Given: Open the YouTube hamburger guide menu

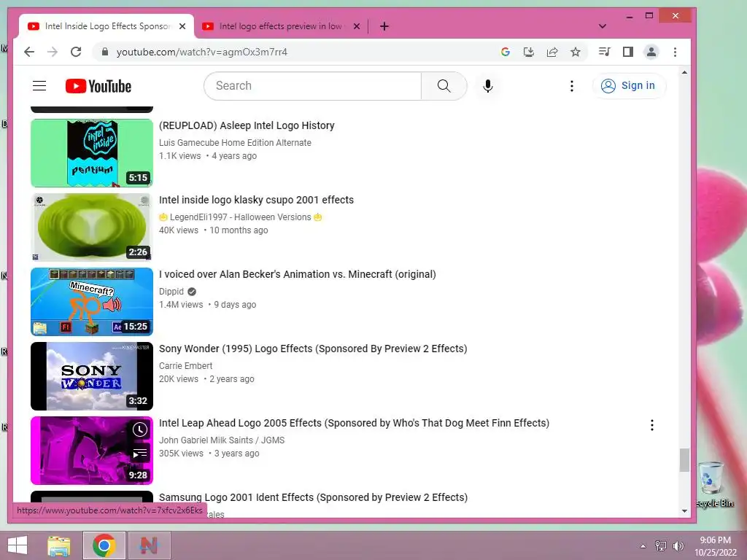Looking at the screenshot, I should (x=39, y=86).
